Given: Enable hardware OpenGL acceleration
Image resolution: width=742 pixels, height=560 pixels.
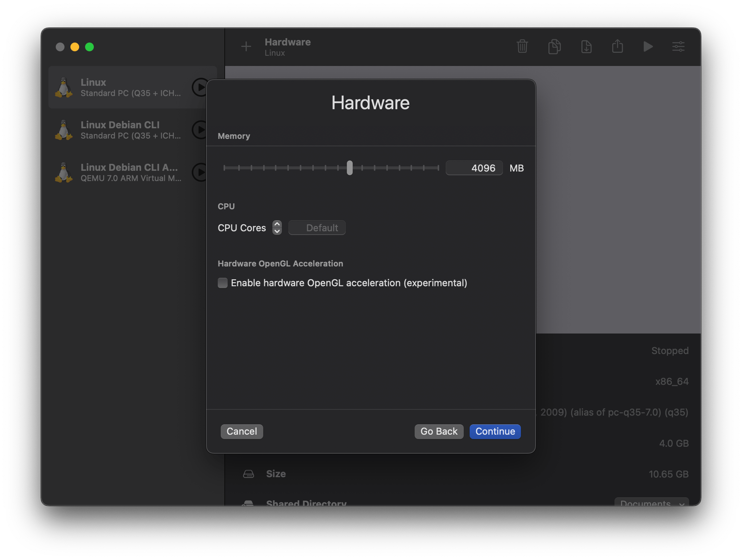Looking at the screenshot, I should [223, 283].
